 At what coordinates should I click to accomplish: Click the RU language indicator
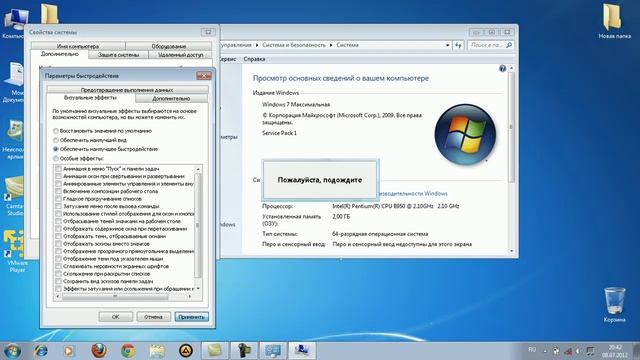(x=532, y=350)
